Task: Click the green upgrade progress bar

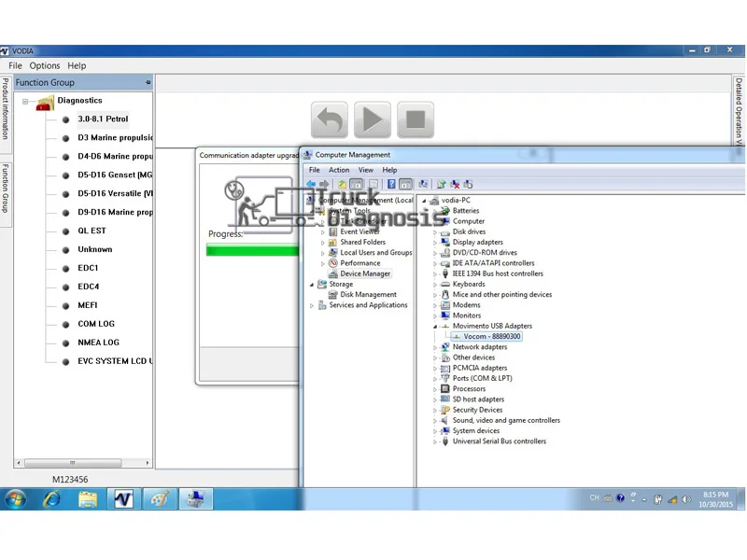Action: pos(252,249)
